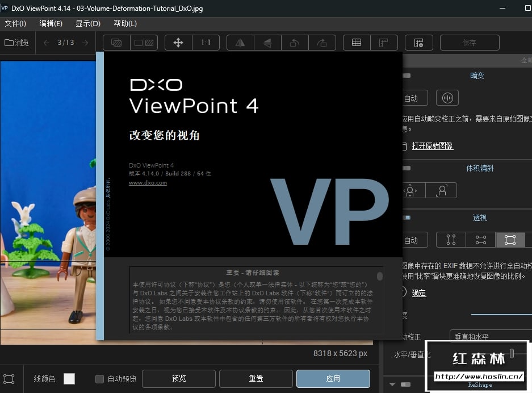Rotate image right

pyautogui.click(x=322, y=43)
